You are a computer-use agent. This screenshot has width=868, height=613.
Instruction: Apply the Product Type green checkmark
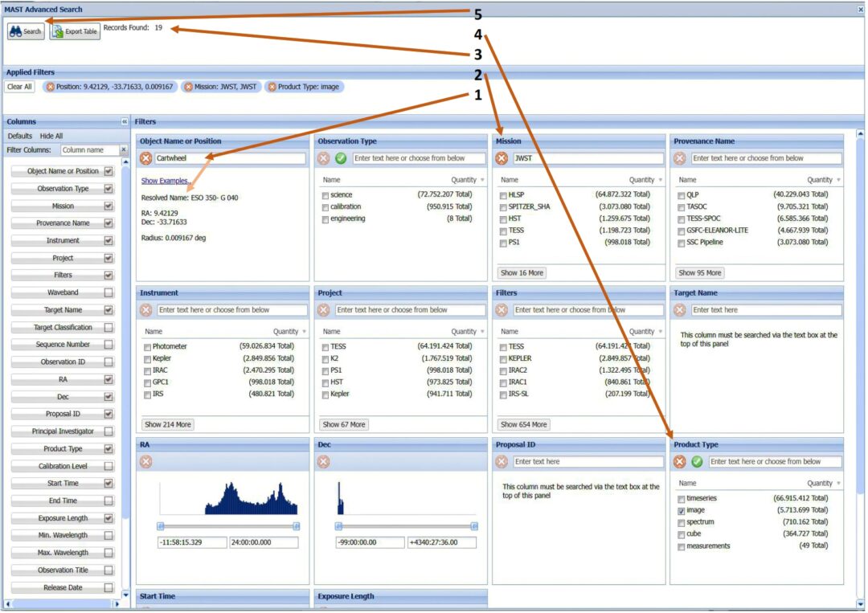point(697,462)
